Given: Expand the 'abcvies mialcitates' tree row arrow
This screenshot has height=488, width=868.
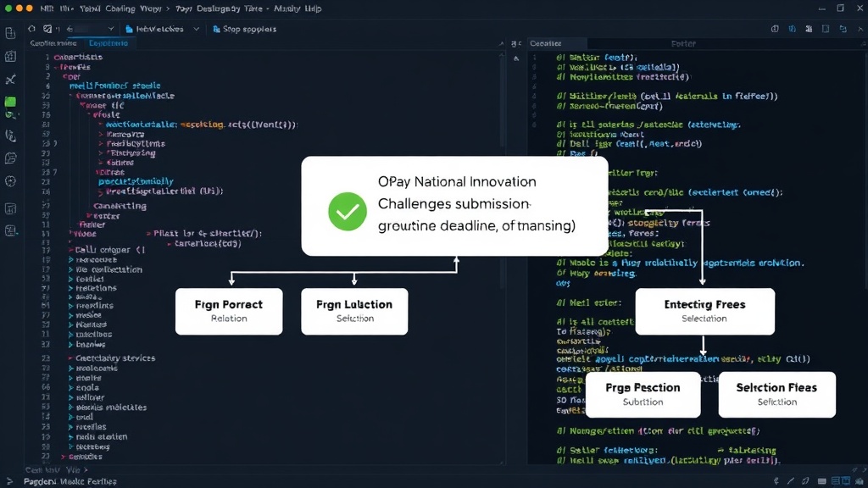Looking at the screenshot, I should (71, 408).
